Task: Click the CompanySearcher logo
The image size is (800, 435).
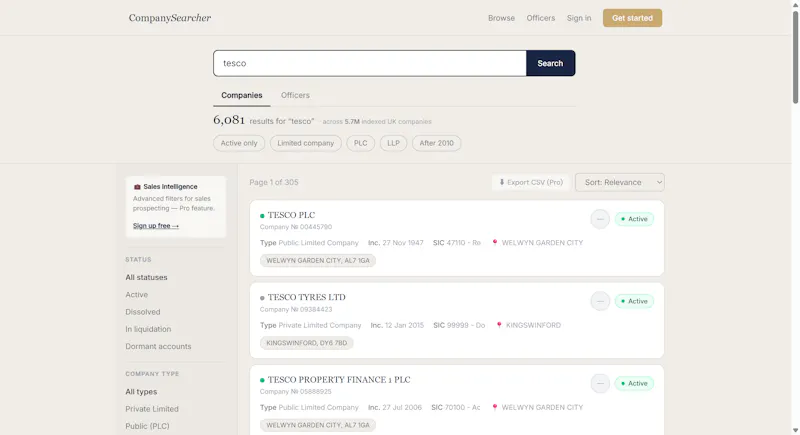Action: tap(170, 18)
